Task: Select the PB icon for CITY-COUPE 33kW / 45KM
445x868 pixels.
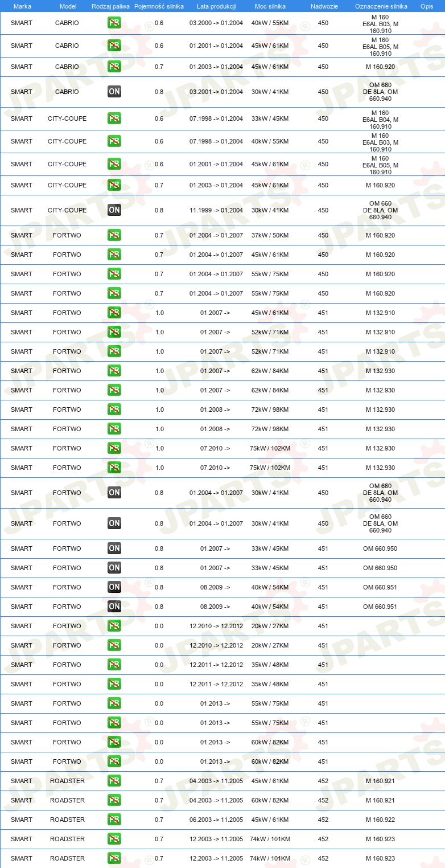Action: 114,118
